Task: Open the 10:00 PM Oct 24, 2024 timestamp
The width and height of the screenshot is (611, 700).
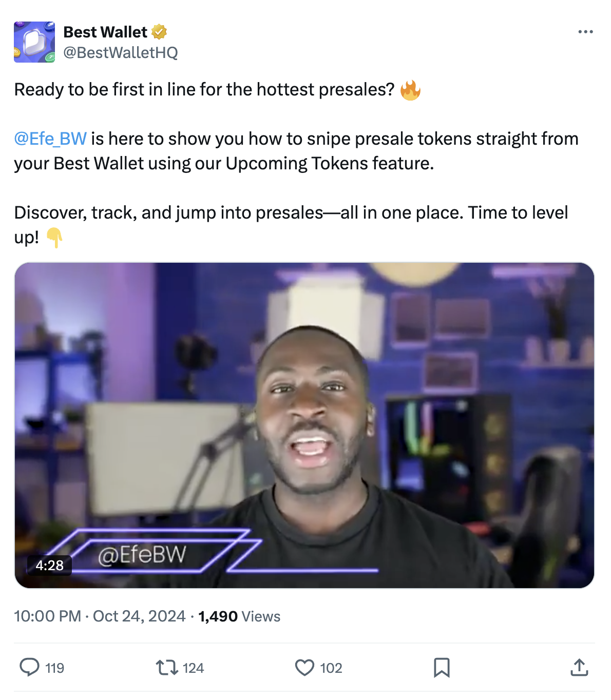Action: (x=100, y=616)
